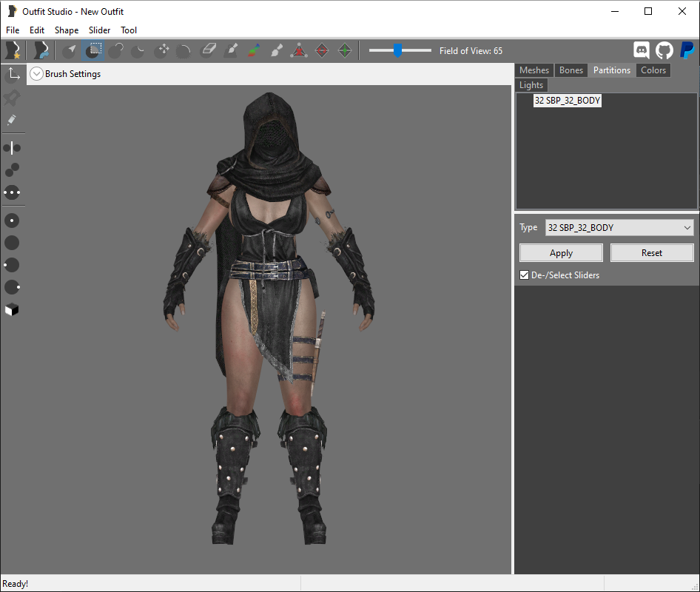Select the green Split Edge tool

pos(345,50)
